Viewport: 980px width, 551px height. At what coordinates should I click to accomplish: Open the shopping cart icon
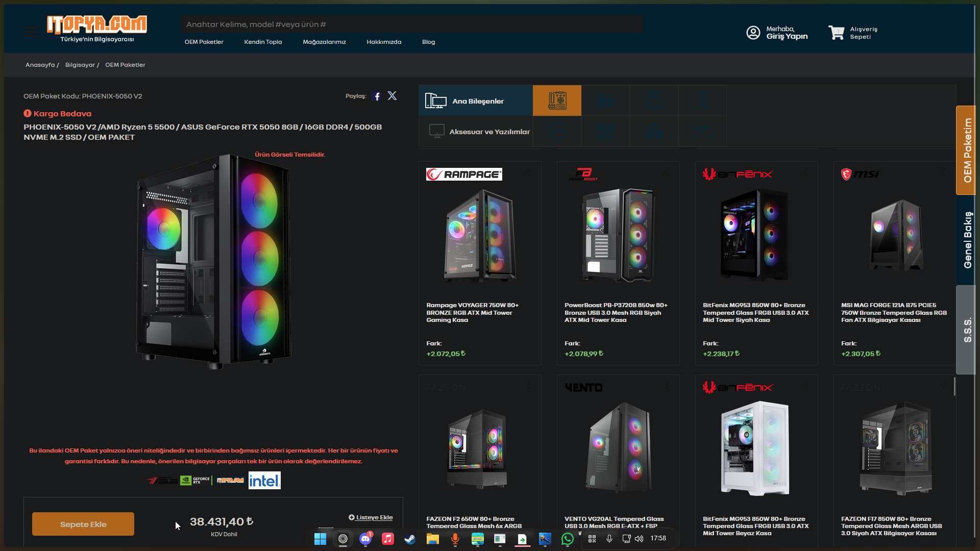click(836, 33)
